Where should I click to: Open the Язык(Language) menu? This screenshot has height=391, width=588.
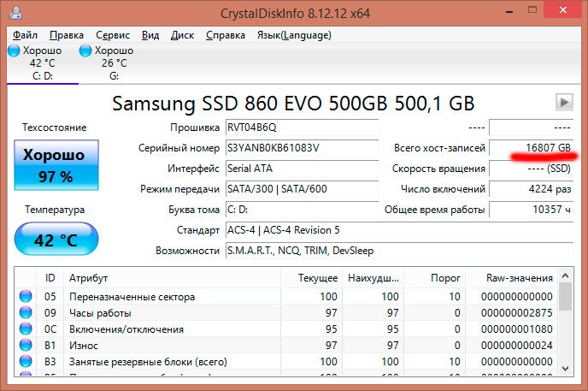click(x=294, y=35)
